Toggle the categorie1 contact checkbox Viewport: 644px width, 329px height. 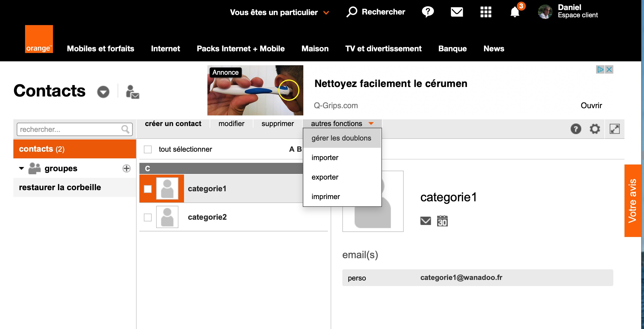click(x=148, y=189)
